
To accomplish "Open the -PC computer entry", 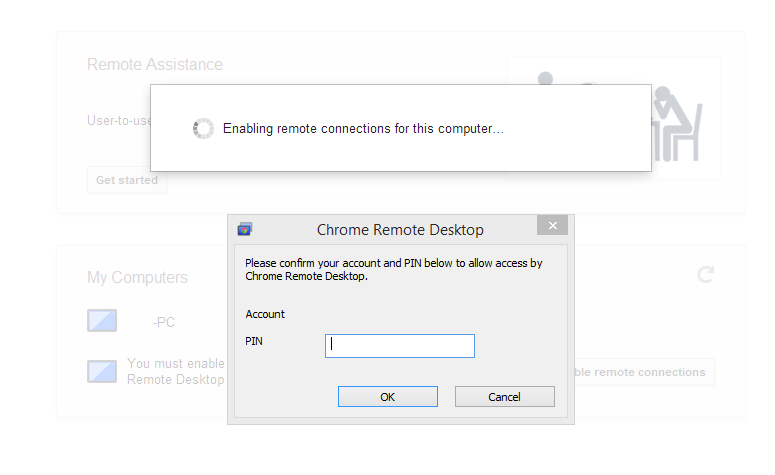I will (x=164, y=322).
